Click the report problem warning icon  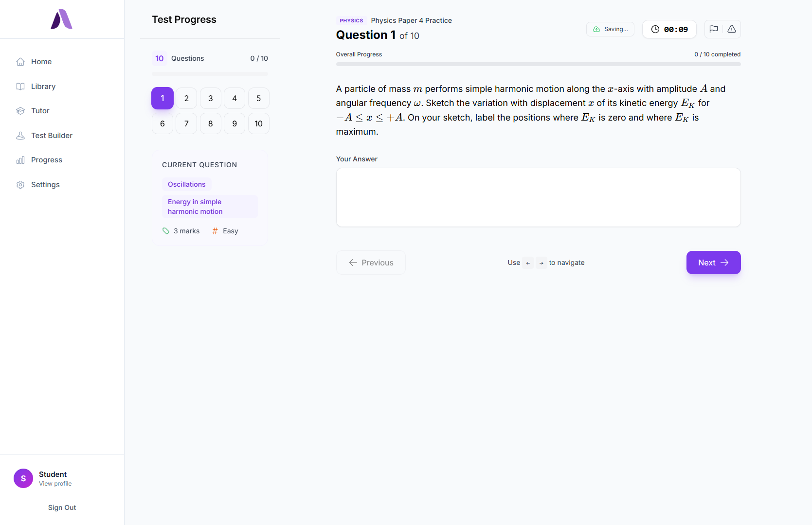point(731,29)
